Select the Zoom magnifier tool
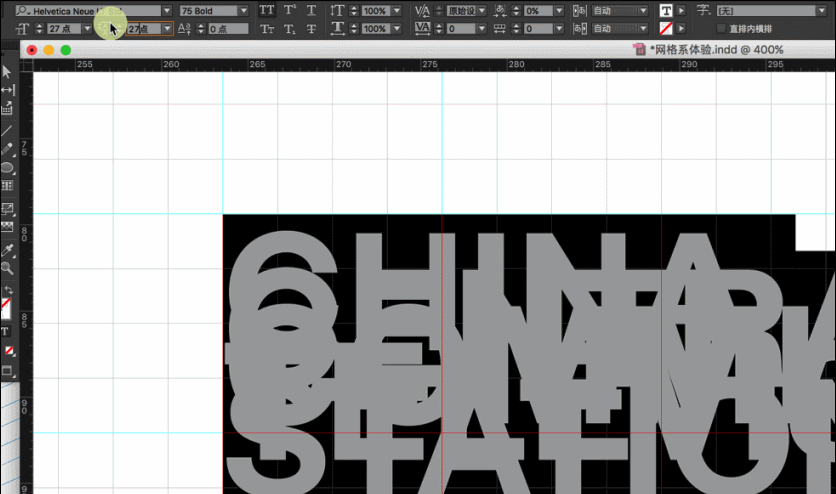The height and width of the screenshot is (494, 836). pos(7,268)
